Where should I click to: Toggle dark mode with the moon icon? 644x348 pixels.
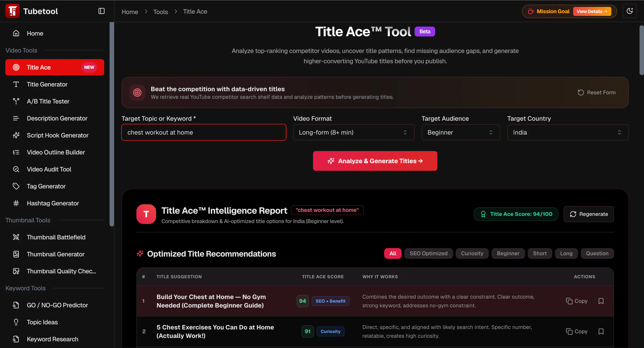coord(629,11)
